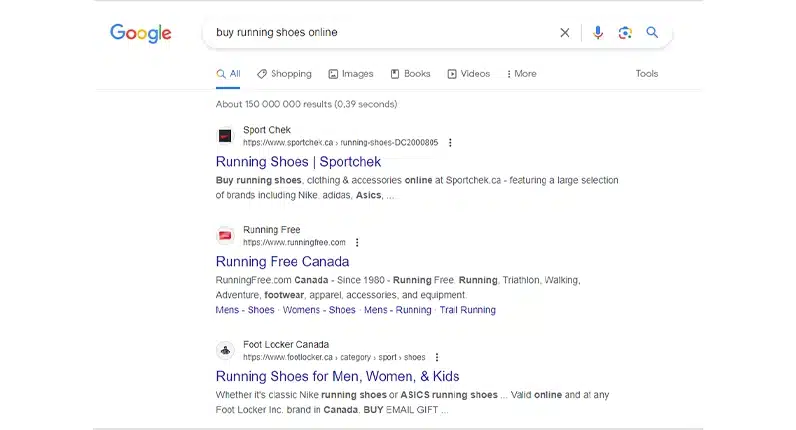This screenshot has height=430, width=796.
Task: Expand the More search options menu
Action: tap(521, 74)
